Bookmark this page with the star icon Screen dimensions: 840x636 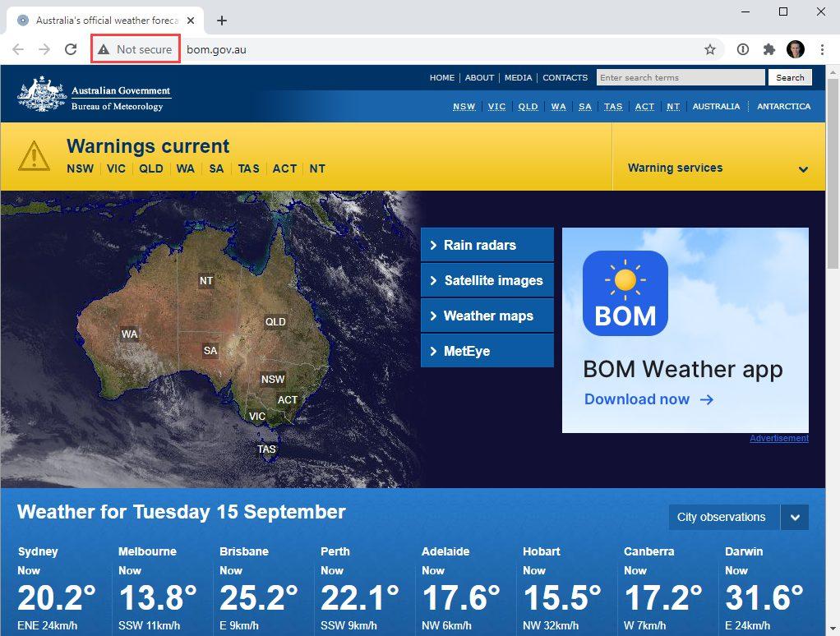click(x=710, y=49)
